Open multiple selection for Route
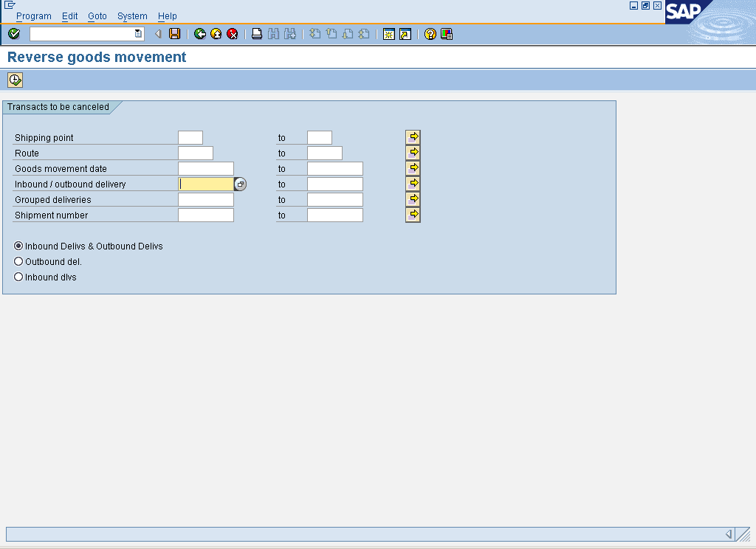 (x=413, y=152)
